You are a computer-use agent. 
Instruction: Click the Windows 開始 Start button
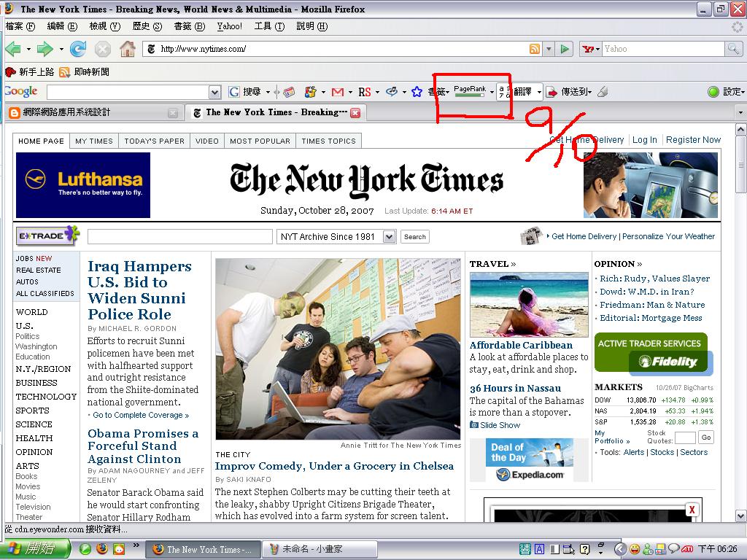[x=35, y=549]
